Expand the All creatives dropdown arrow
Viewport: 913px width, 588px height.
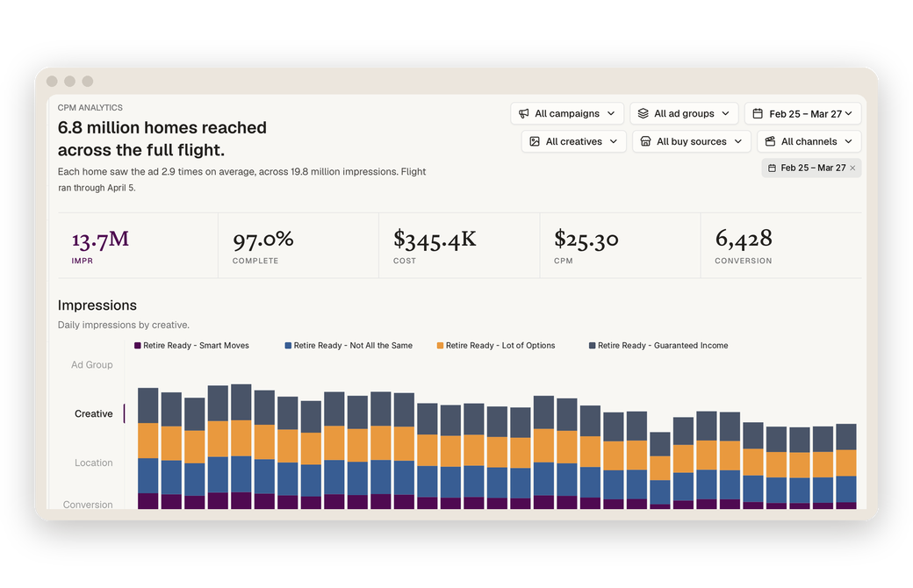[x=613, y=141]
